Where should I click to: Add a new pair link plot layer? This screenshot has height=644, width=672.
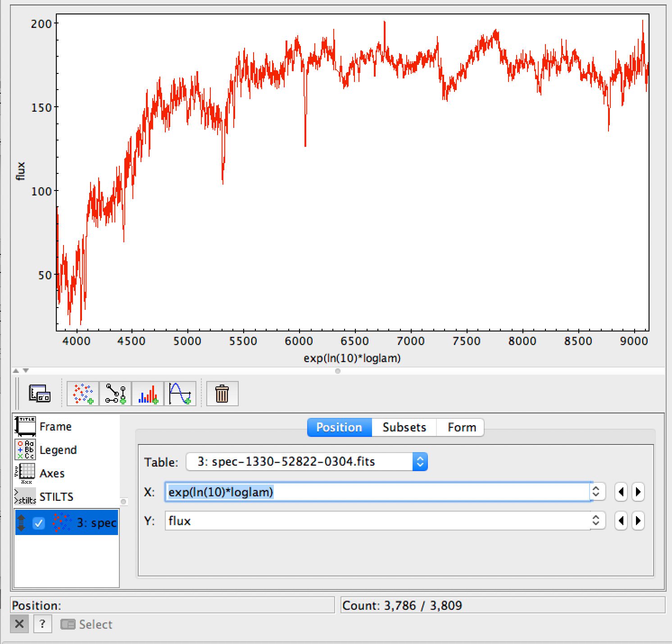tap(115, 394)
